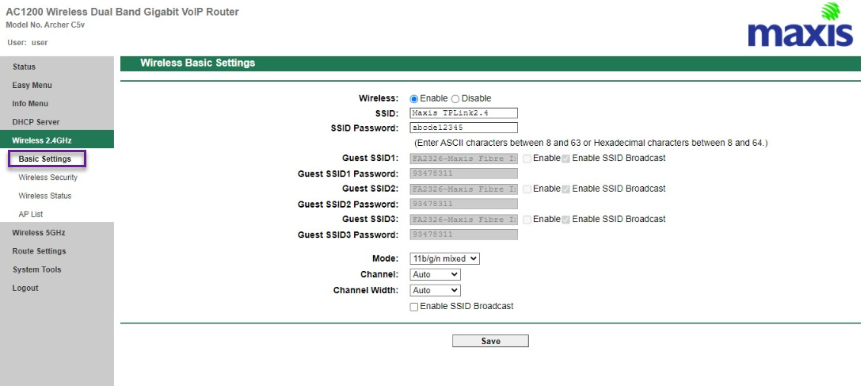The image size is (868, 386).
Task: Open Wireless 5GHz menu
Action: tap(39, 232)
